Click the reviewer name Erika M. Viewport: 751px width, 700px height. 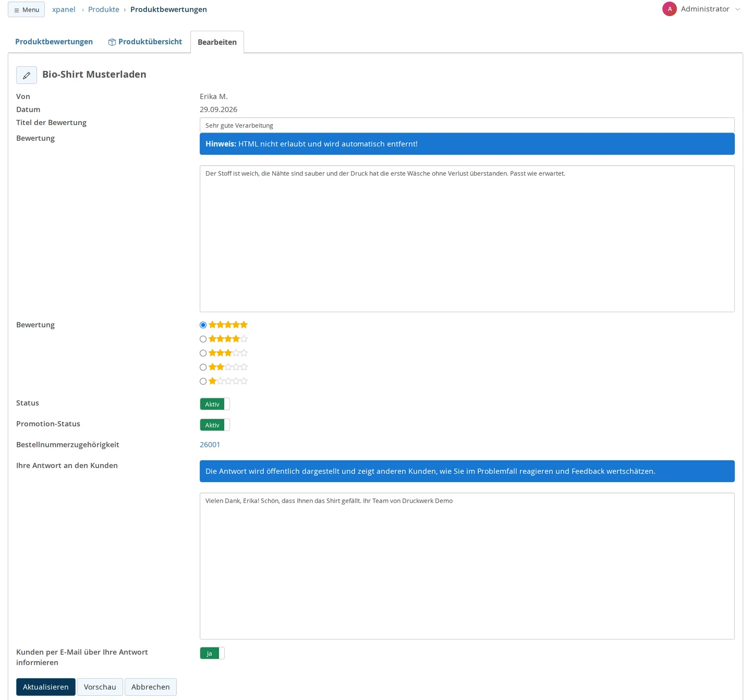(214, 96)
